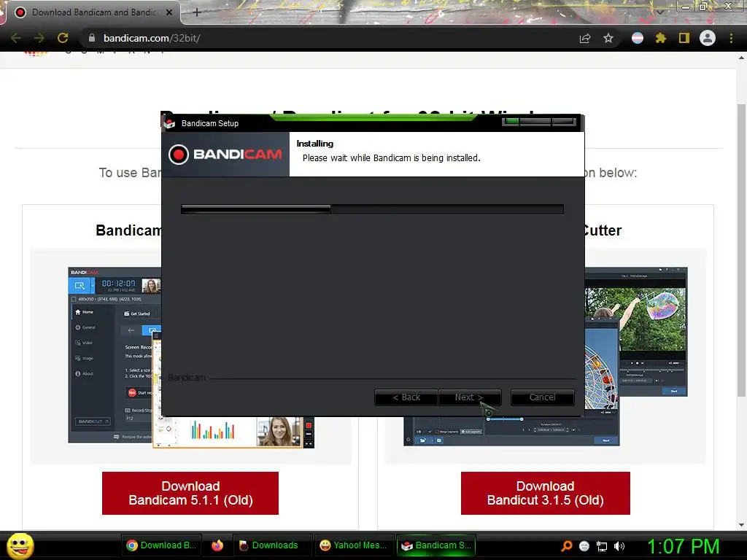747x560 pixels.
Task: Click the smiley face tray icon
Action: [584, 546]
